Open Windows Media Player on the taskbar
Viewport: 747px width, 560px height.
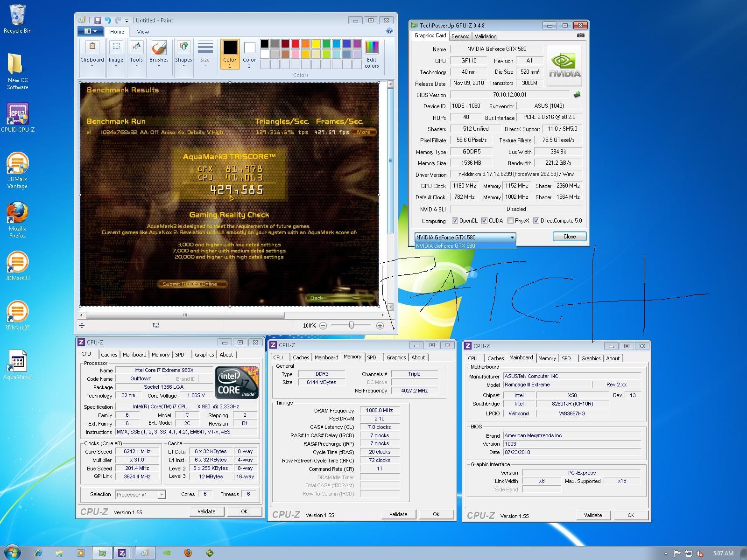(x=80, y=553)
